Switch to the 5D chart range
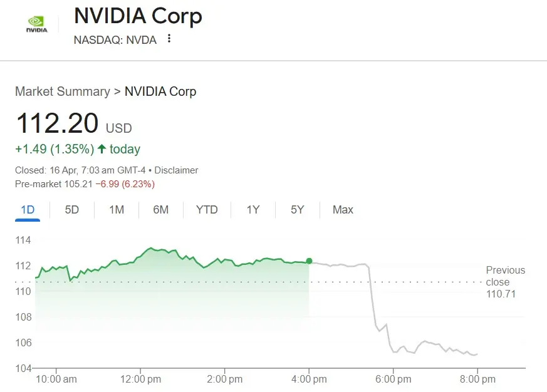Image resolution: width=547 pixels, height=392 pixels. [72, 210]
